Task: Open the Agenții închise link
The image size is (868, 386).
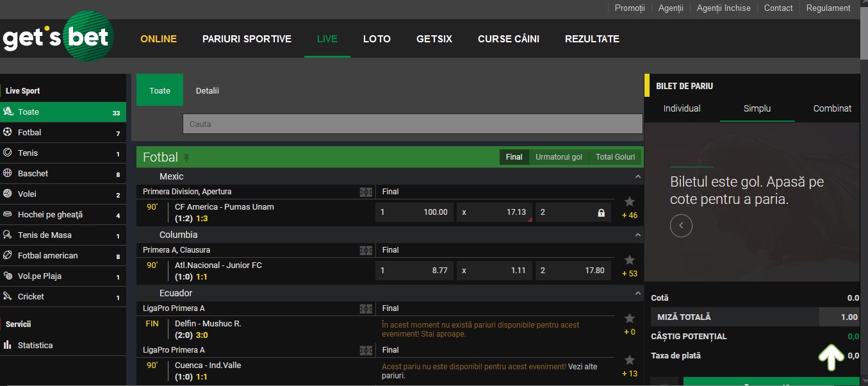Action: (723, 8)
